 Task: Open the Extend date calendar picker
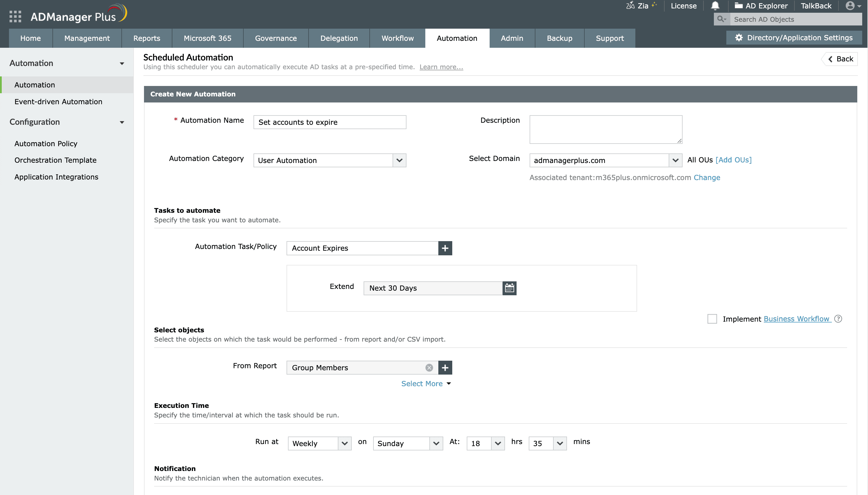[509, 288]
